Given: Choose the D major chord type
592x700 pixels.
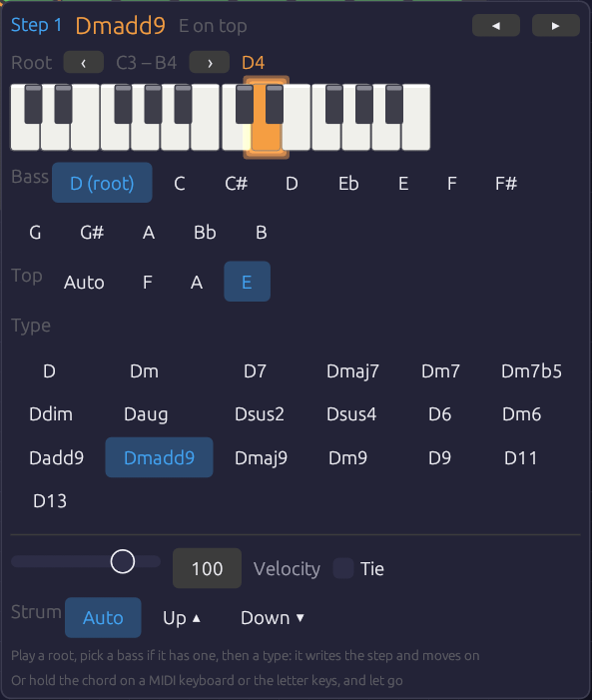Looking at the screenshot, I should [x=49, y=371].
